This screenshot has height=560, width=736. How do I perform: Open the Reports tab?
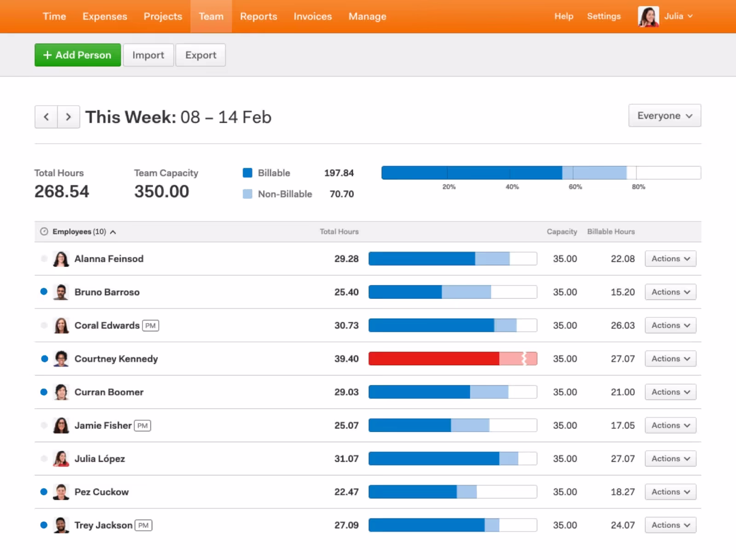click(x=259, y=17)
